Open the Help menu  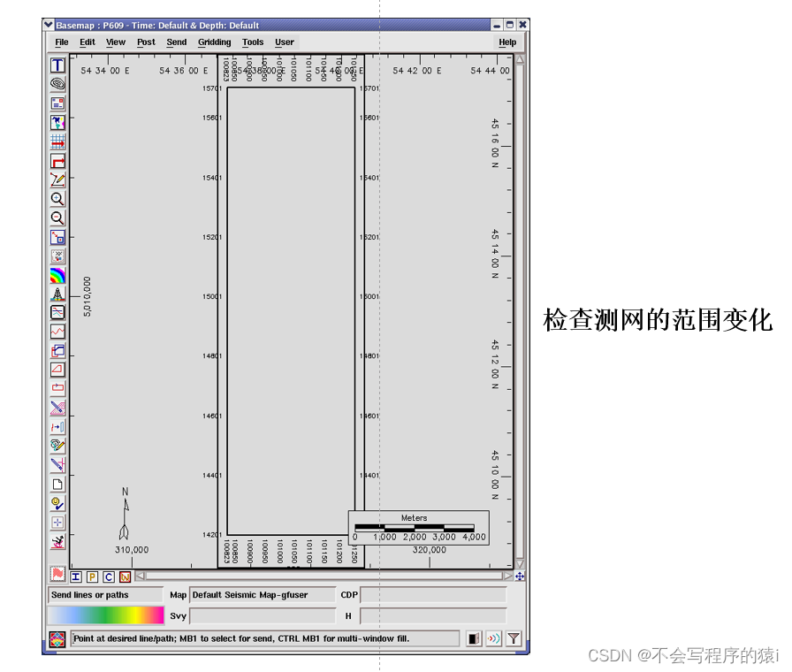click(x=507, y=42)
